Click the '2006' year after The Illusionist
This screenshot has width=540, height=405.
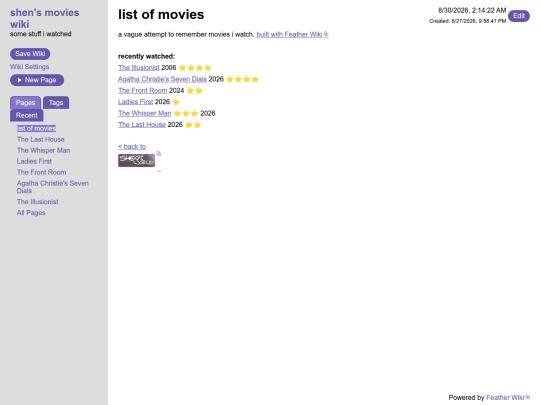pyautogui.click(x=168, y=68)
